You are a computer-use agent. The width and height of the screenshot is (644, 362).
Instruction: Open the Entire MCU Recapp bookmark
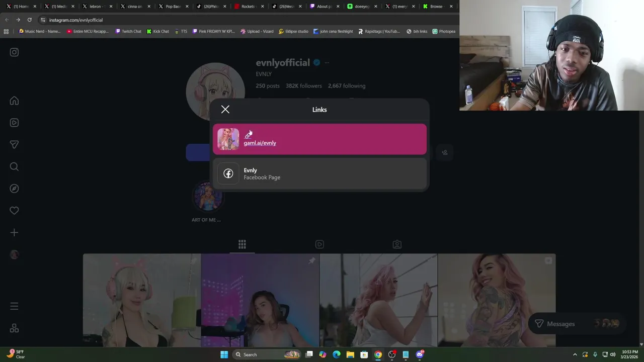tap(88, 31)
